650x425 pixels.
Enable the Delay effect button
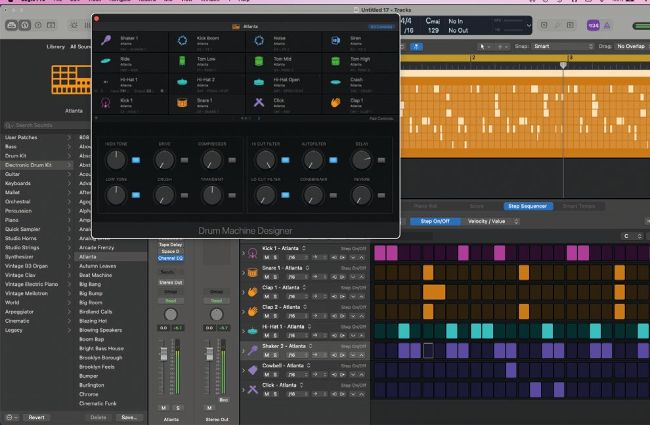point(381,160)
